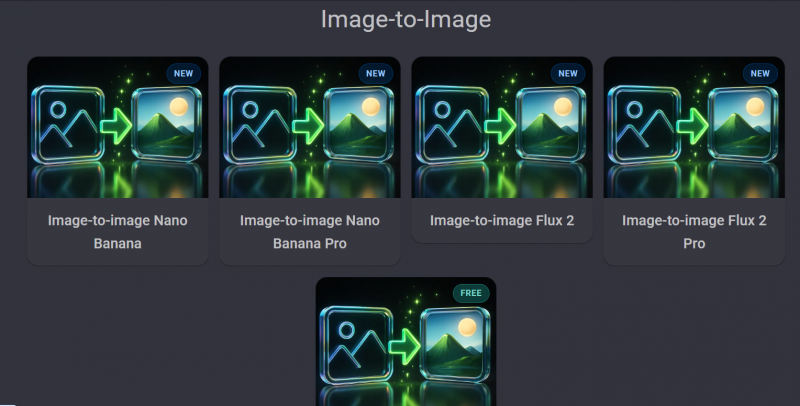Screen dimensions: 800x406
Task: Click the Image-to-Image section heading
Action: (406, 19)
